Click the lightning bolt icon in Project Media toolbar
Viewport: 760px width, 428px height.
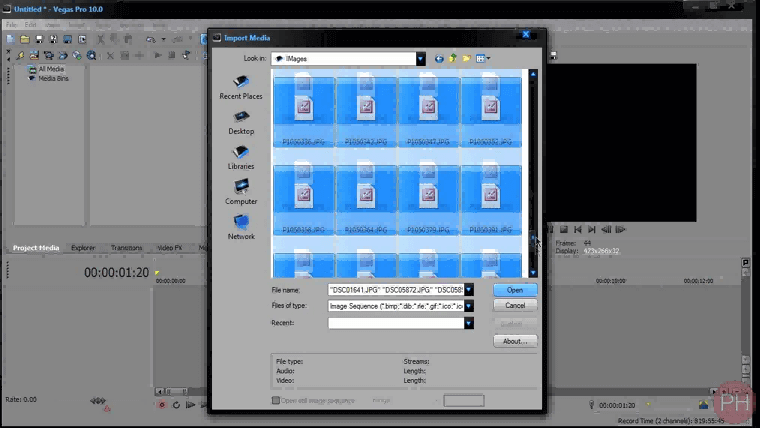(20, 55)
